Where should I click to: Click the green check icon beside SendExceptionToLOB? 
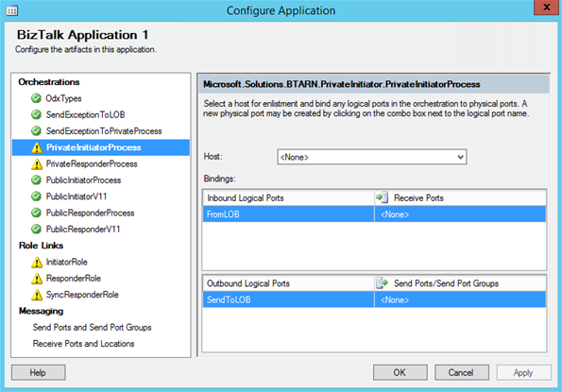tap(36, 114)
